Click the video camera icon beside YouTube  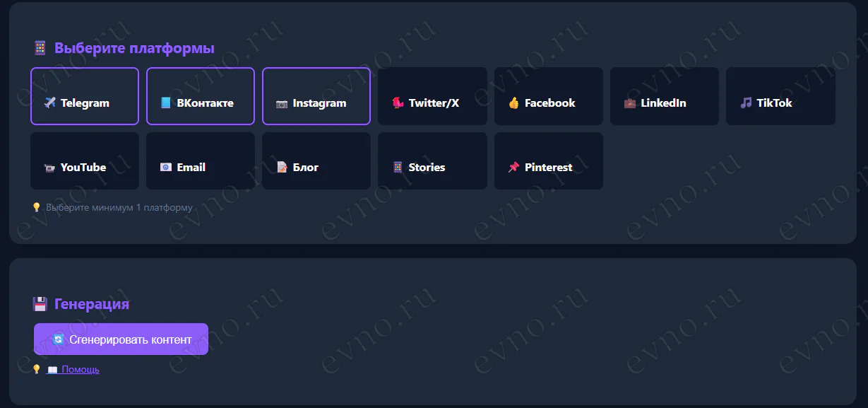coord(49,168)
